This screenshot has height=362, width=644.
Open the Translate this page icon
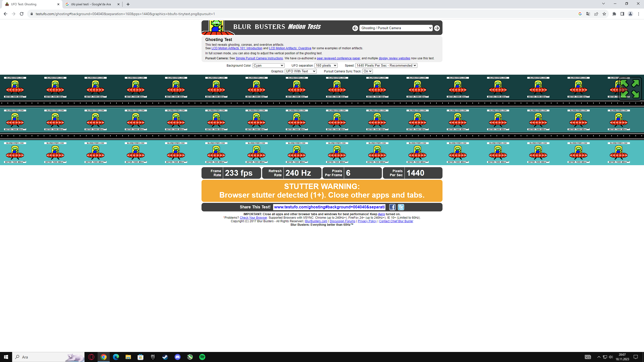pyautogui.click(x=588, y=14)
